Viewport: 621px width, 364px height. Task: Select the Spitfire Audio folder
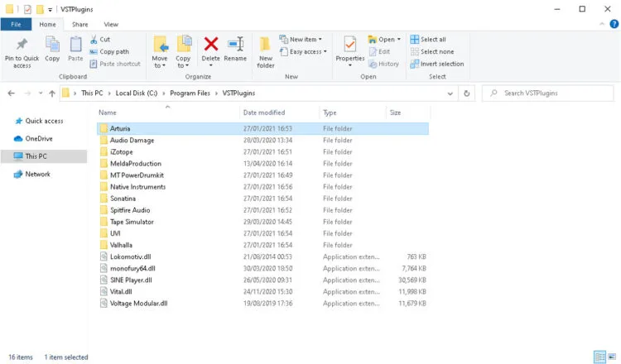point(263,210)
